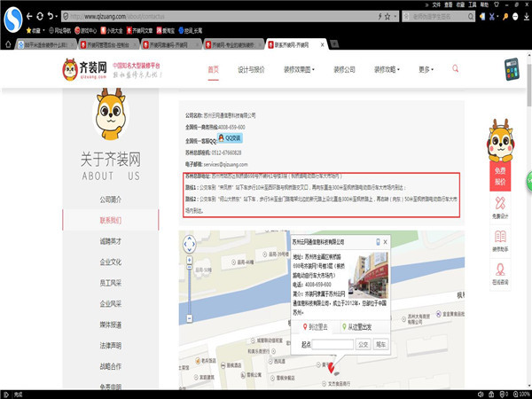
Task: Open the 诚聘英才 sidebar link
Action: coord(110,241)
